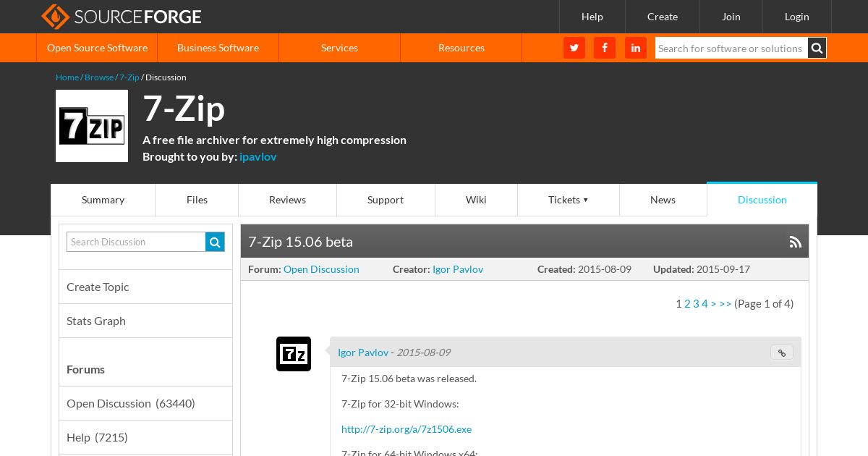Open the Wiki tab
Image resolution: width=868 pixels, height=456 pixels.
click(476, 200)
